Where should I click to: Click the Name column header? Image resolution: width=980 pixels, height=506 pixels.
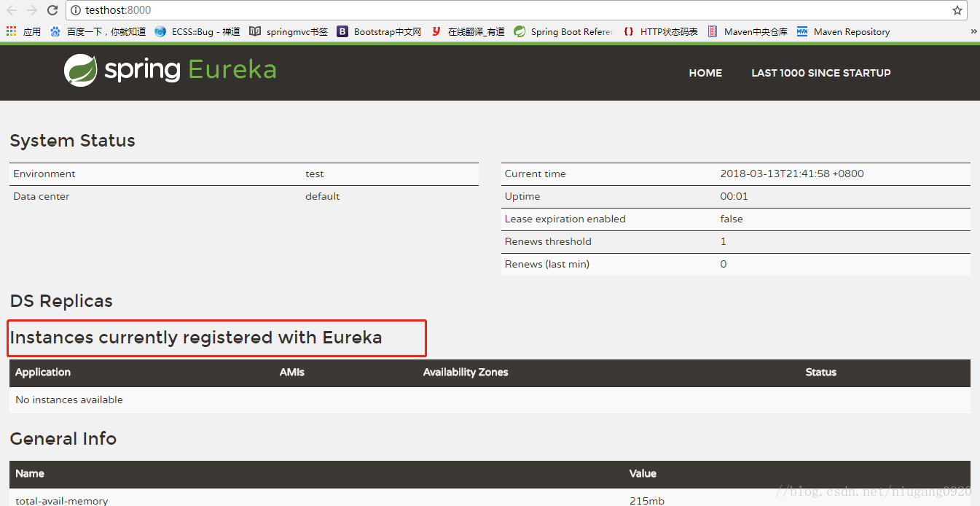coord(30,473)
